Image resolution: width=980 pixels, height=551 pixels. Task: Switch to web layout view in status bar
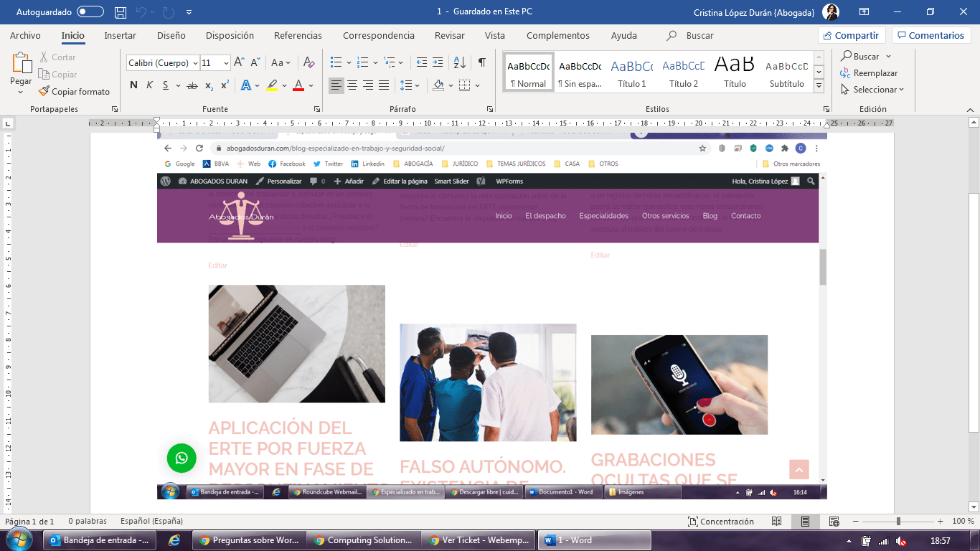coord(834,522)
